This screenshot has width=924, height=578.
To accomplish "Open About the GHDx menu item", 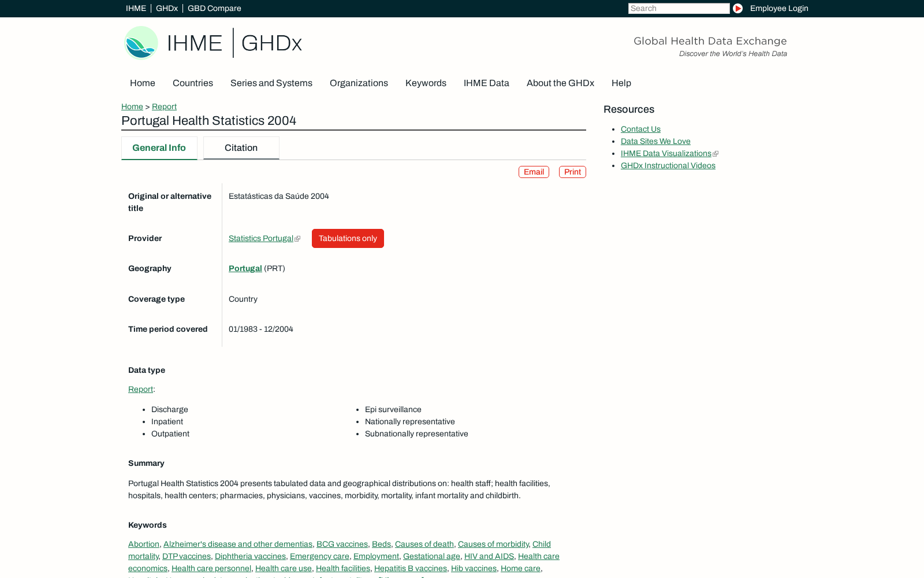I will pos(560,83).
